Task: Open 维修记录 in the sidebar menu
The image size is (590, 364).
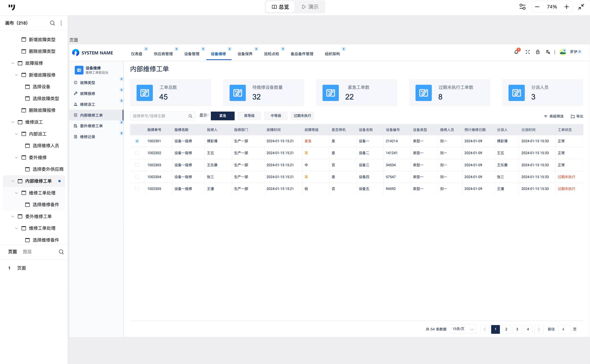Action: 87,137
